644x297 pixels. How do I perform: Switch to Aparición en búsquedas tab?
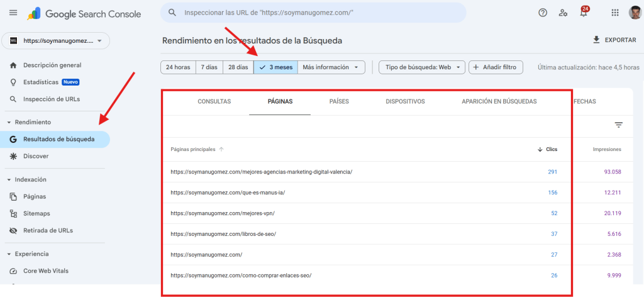tap(499, 101)
